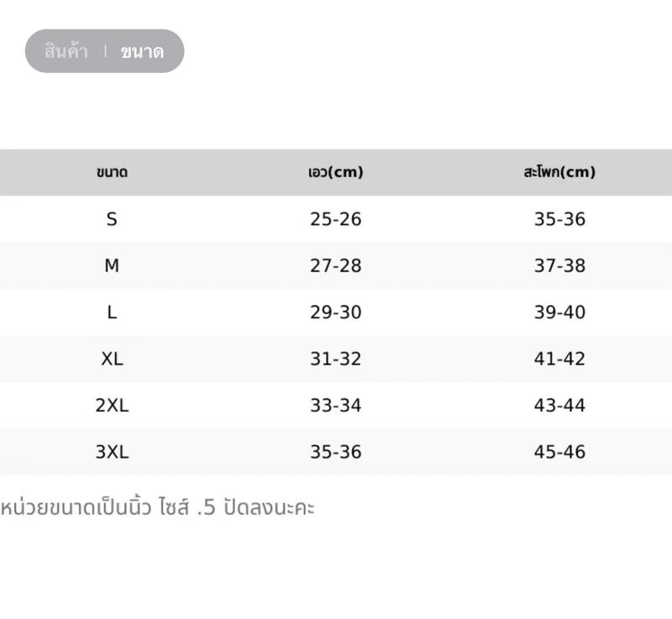Choose the L size row label
The width and height of the screenshot is (672, 619).
pos(112,312)
